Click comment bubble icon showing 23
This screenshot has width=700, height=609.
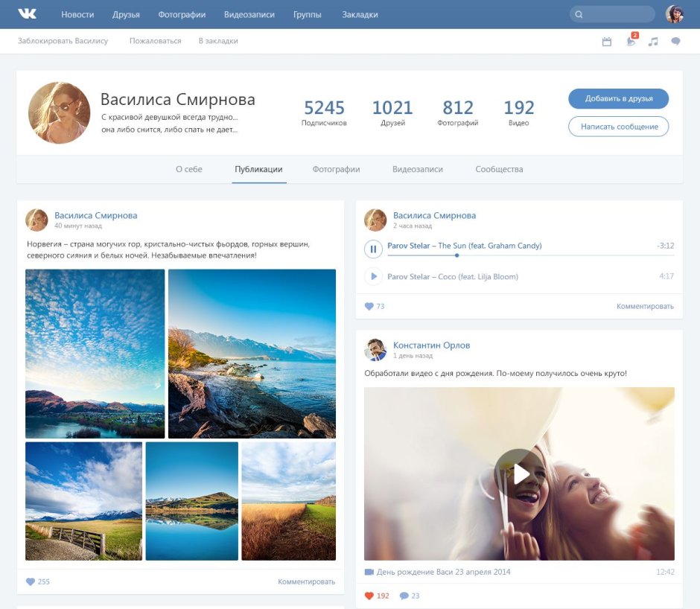(404, 596)
